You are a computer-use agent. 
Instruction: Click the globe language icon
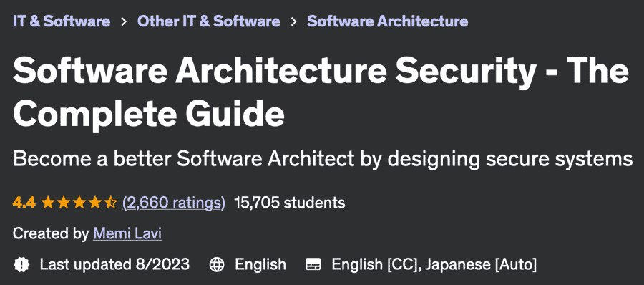[217, 264]
